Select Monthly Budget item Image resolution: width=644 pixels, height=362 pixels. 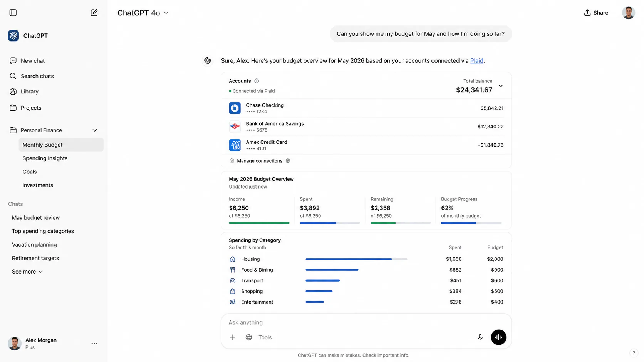[61, 145]
